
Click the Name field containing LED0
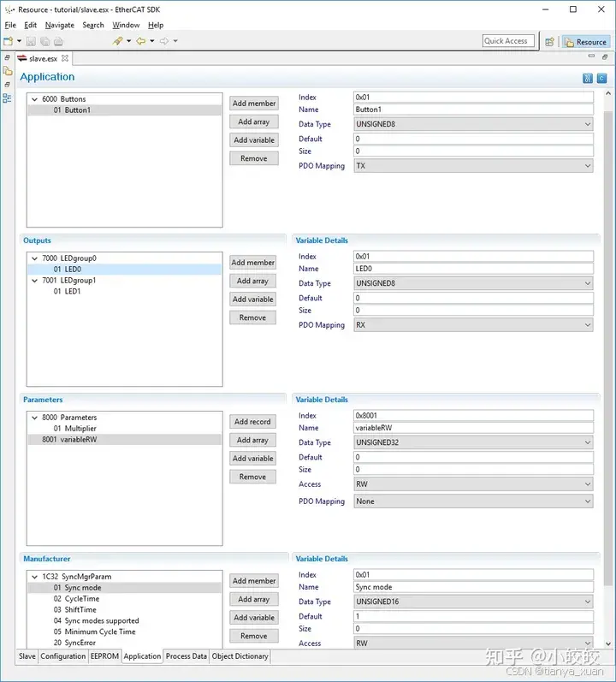click(473, 269)
